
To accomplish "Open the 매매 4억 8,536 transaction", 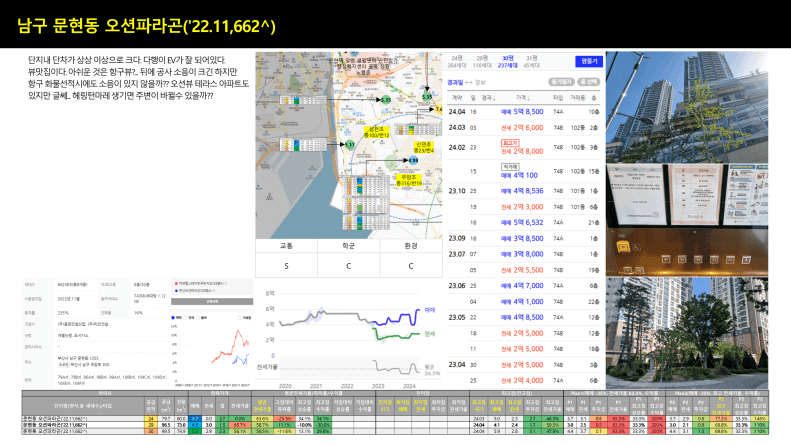I will click(523, 191).
